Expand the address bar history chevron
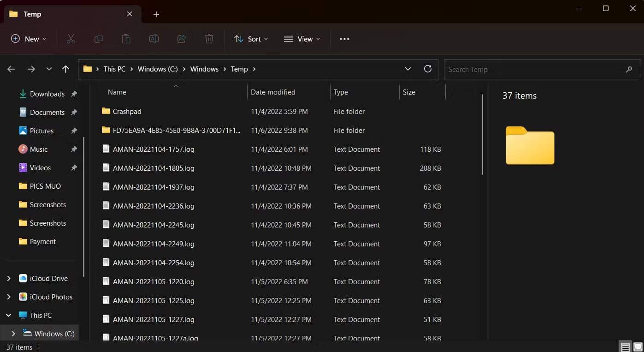Viewport: 644px width, 352px height. (408, 69)
